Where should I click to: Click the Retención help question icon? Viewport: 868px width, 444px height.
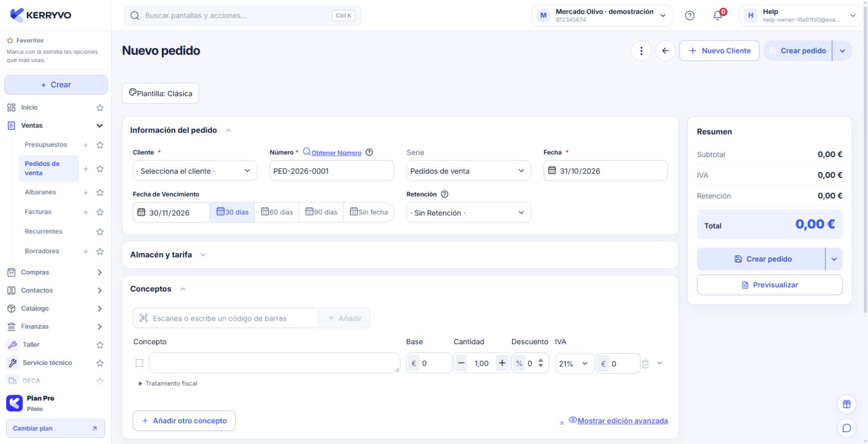[x=444, y=194]
